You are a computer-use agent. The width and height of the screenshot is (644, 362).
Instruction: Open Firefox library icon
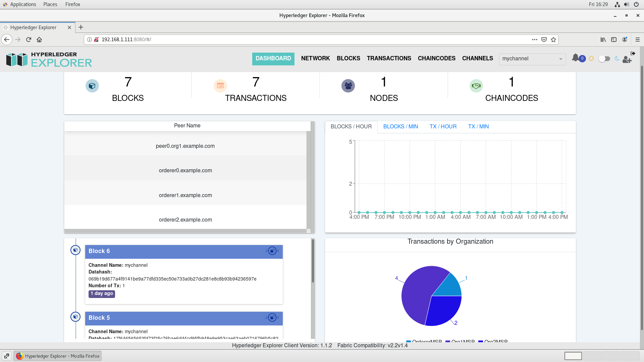click(603, 40)
